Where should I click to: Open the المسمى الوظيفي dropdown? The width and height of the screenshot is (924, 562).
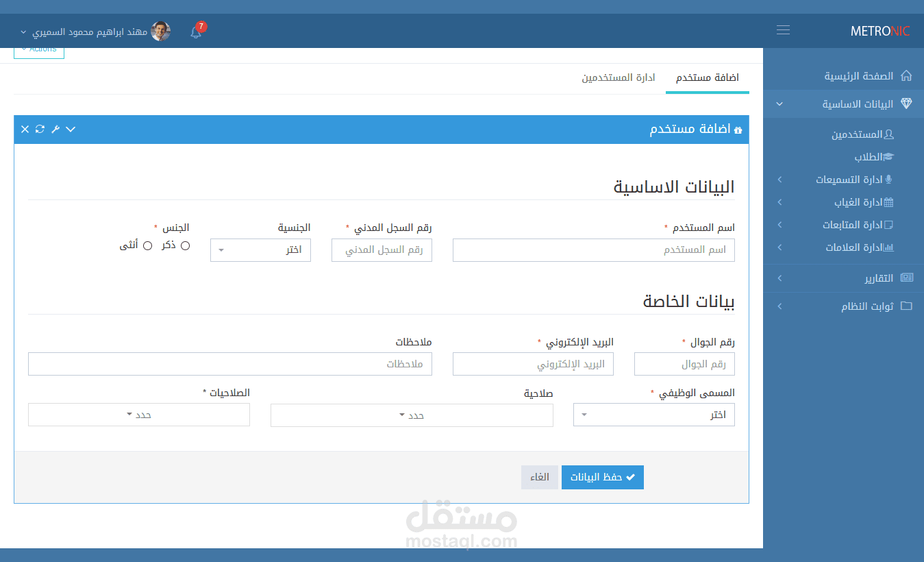click(x=654, y=415)
